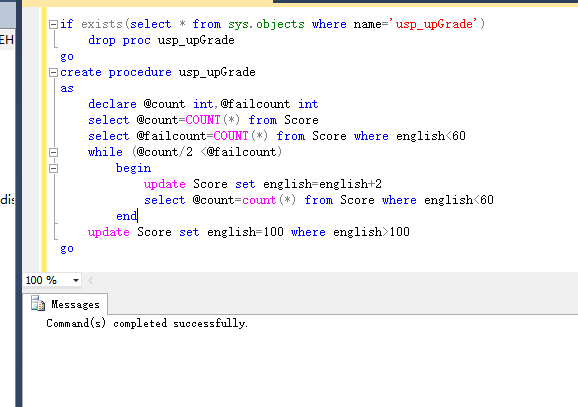Place cursor on red 'usp_upGrade' string
The image size is (578, 407).
(x=434, y=24)
